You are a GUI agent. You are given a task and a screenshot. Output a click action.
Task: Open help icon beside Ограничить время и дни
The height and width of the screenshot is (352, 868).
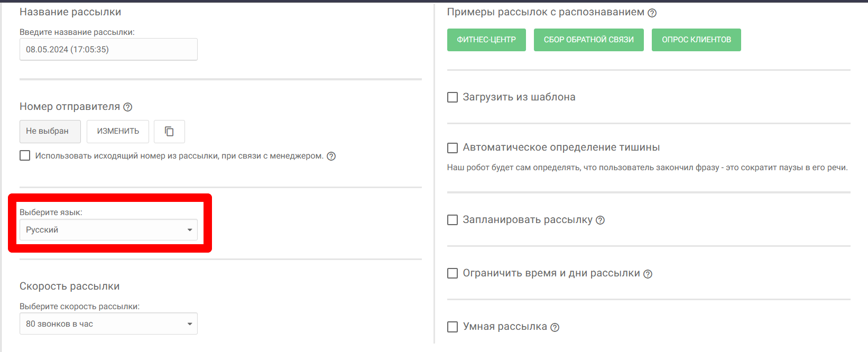648,274
